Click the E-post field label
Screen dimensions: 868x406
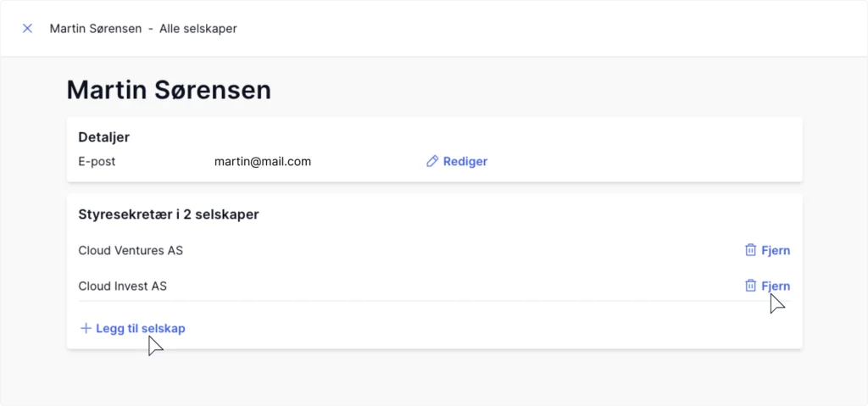pyautogui.click(x=97, y=161)
